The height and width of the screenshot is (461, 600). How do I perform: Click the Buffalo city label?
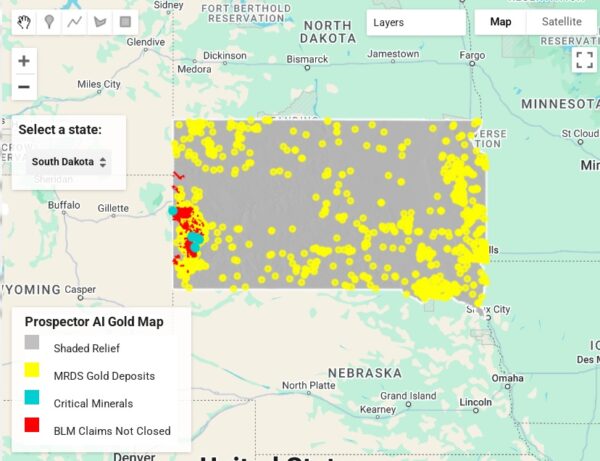64,205
